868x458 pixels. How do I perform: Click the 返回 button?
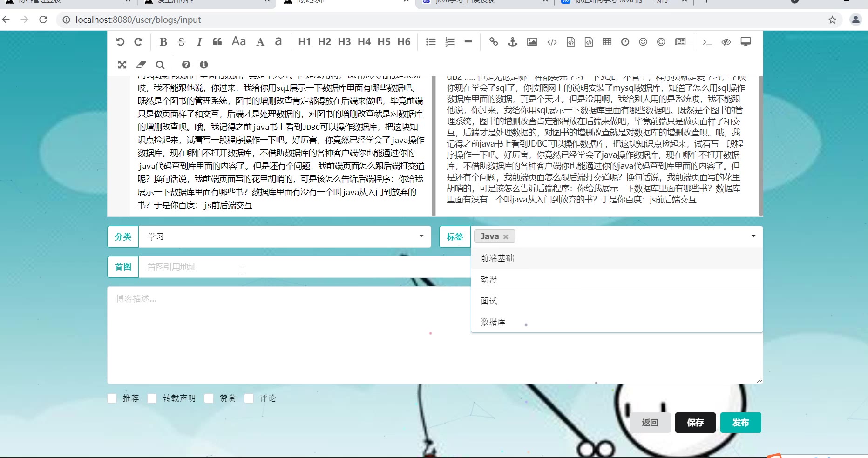(x=650, y=423)
